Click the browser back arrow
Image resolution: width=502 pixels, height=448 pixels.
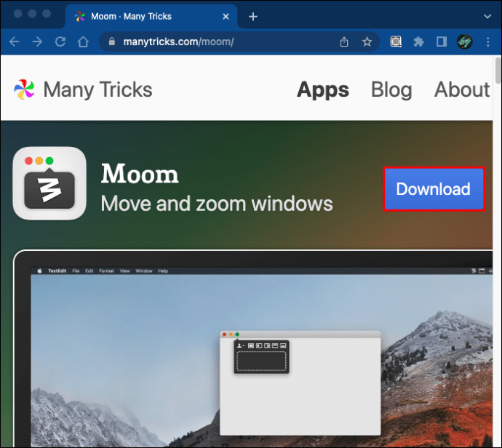pos(15,41)
